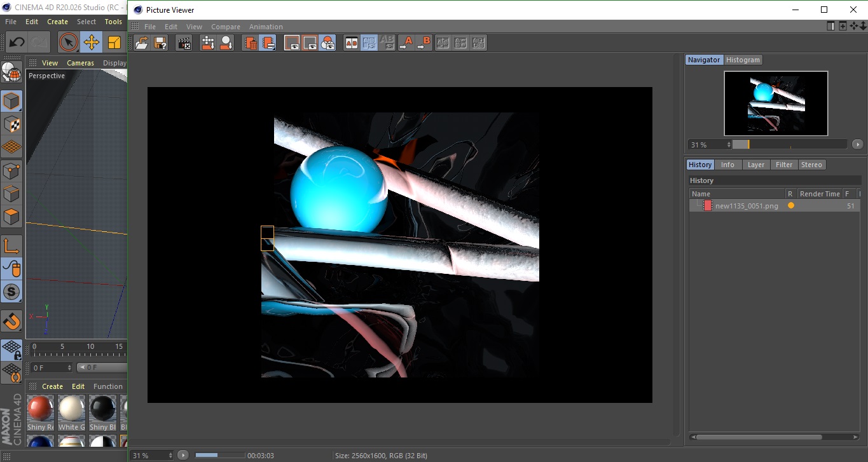The image size is (868, 462).
Task: Open Create menu in the material manager
Action: click(x=52, y=386)
